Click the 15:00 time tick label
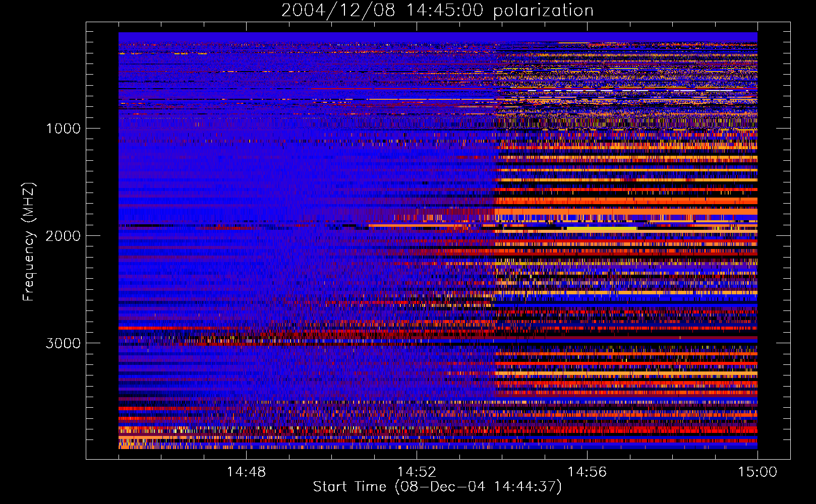This screenshot has height=504, width=816. [757, 472]
